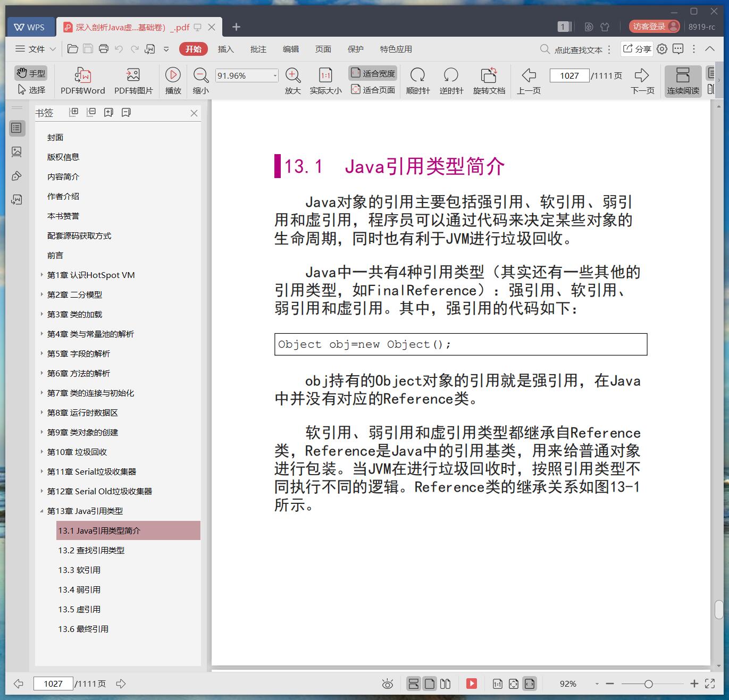Open the 前言 bookmark
Viewport: 729px width, 700px height.
click(x=55, y=255)
